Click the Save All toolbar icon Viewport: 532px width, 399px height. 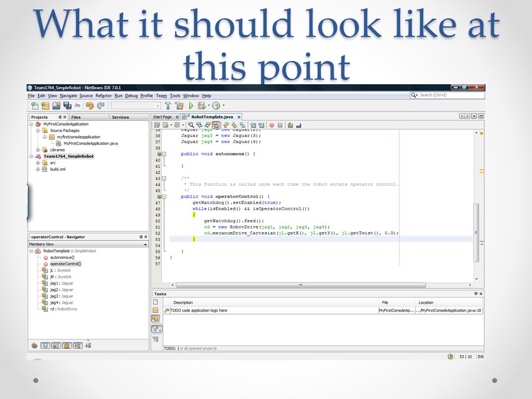[x=67, y=106]
